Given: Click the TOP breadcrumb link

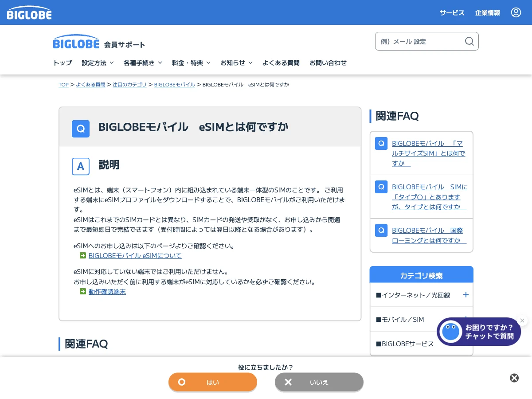Looking at the screenshot, I should (63, 84).
